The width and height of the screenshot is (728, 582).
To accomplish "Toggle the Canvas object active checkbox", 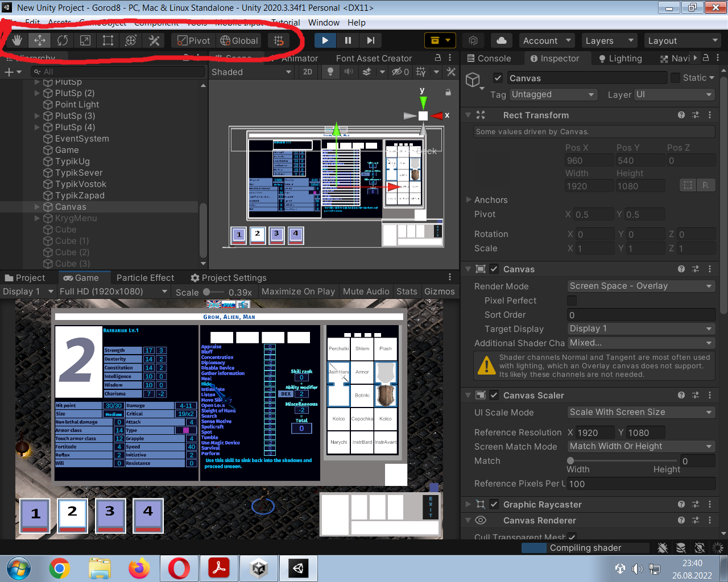I will tap(498, 78).
